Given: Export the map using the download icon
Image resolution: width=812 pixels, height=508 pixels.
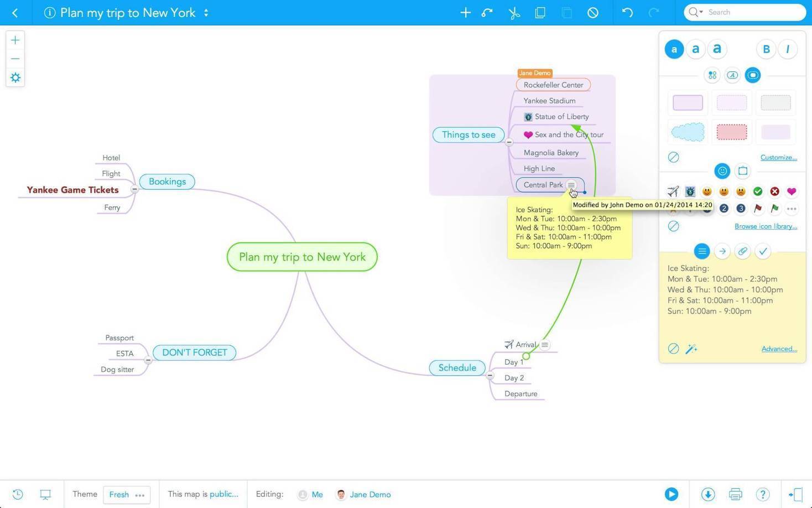Looking at the screenshot, I should pos(708,494).
